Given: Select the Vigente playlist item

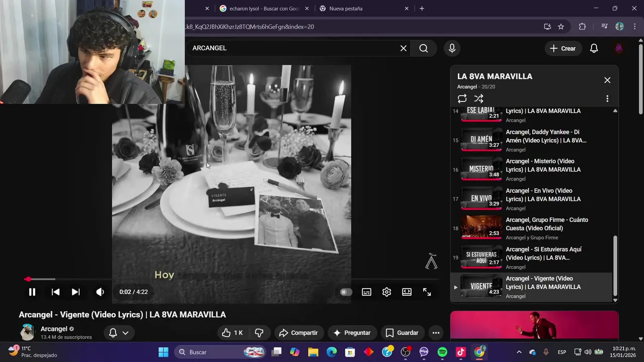Looking at the screenshot, I should [531, 287].
